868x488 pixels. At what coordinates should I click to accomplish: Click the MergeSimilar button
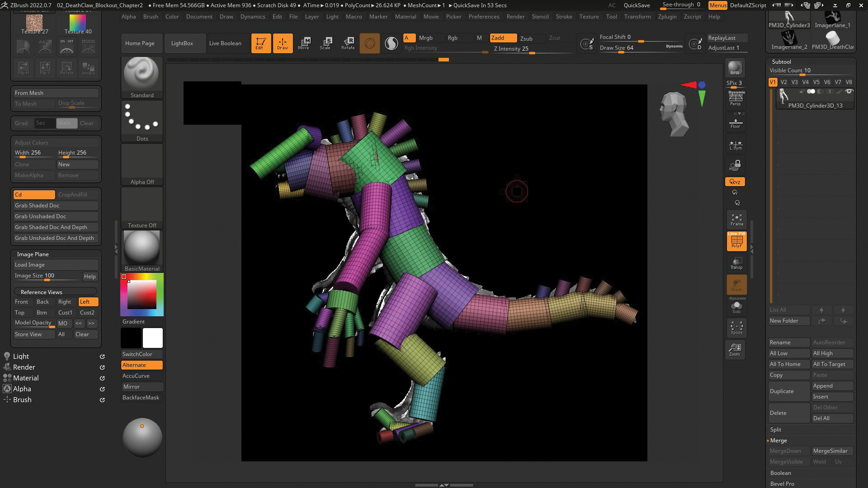pos(831,451)
